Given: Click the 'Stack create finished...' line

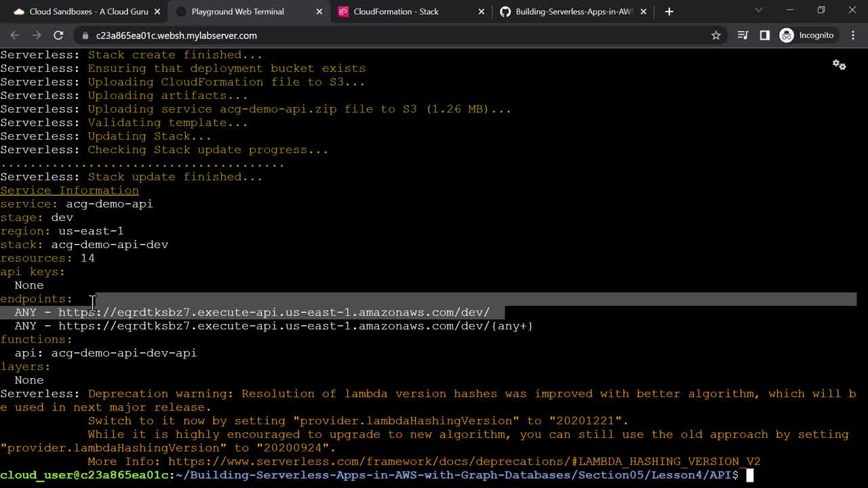Looking at the screenshot, I should (131, 55).
